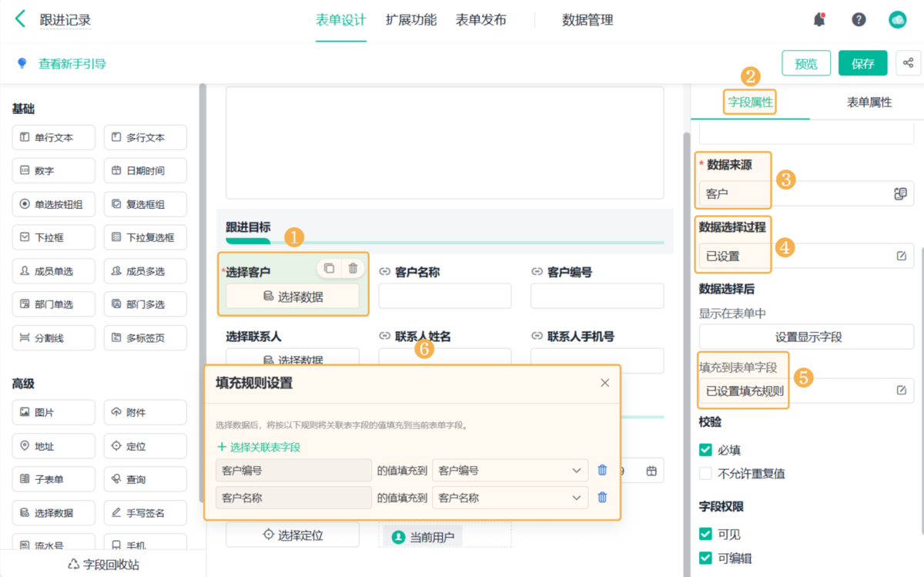Viewport: 924px width, 577px height.
Task: Open data source picker icon for 客户
Action: pyautogui.click(x=900, y=193)
